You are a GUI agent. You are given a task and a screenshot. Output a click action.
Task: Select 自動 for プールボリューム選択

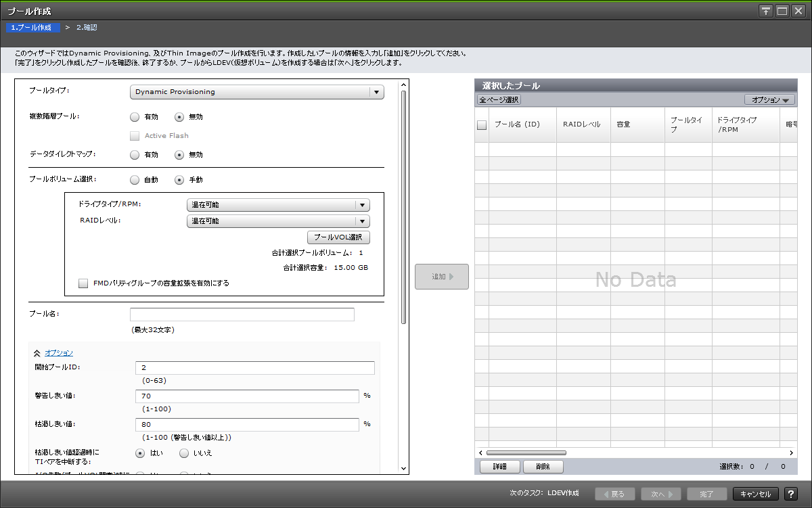click(135, 179)
